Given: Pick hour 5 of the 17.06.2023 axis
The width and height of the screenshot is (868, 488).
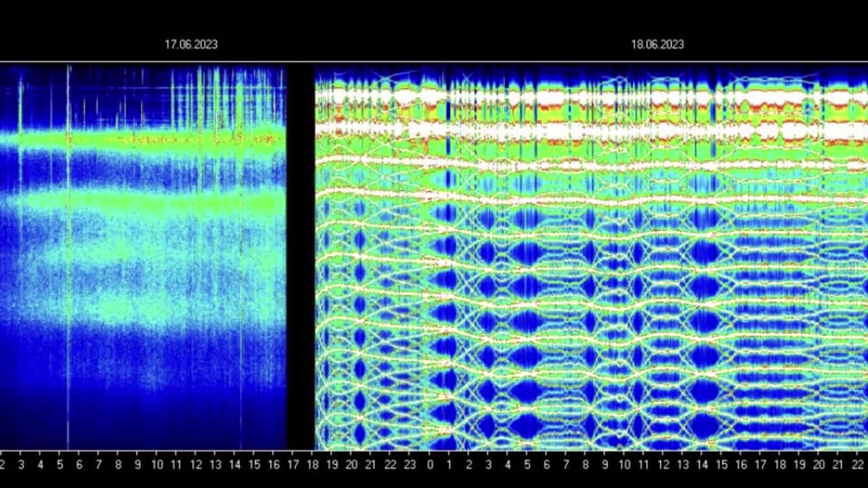Looking at the screenshot, I should (60, 465).
